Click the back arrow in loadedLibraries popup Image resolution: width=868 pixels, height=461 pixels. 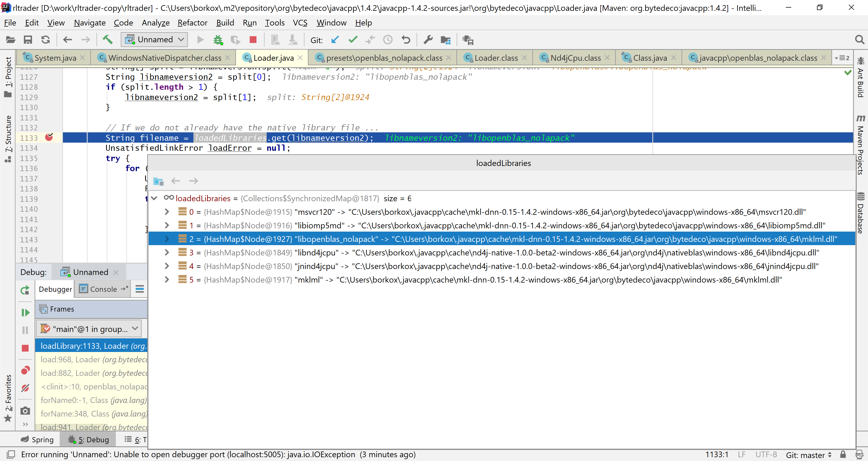click(175, 181)
